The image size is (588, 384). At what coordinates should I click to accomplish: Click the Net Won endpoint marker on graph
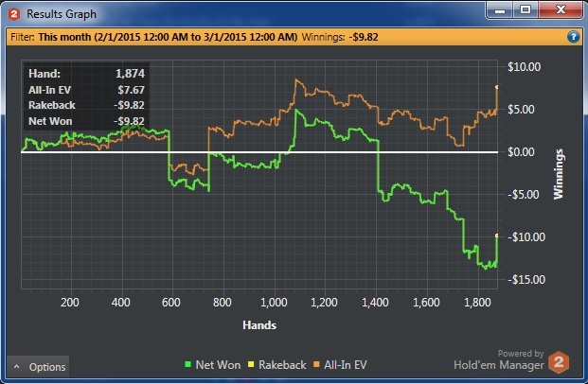click(x=497, y=236)
